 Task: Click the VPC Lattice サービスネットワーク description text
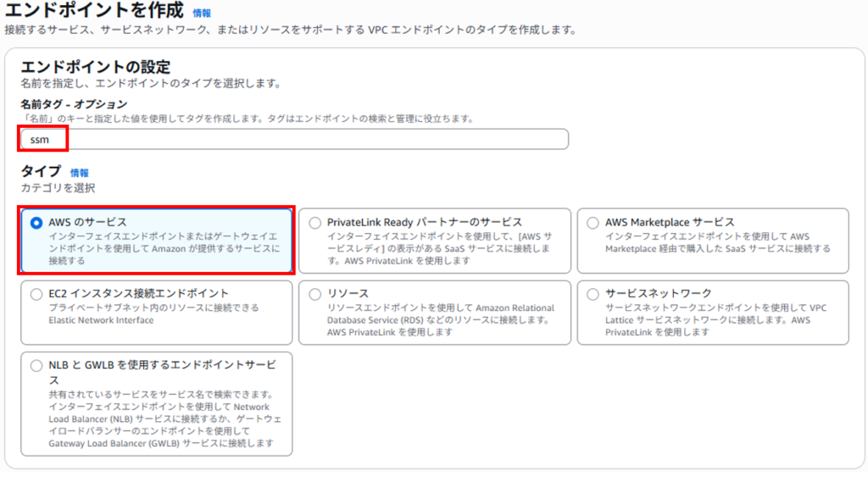[x=715, y=320]
